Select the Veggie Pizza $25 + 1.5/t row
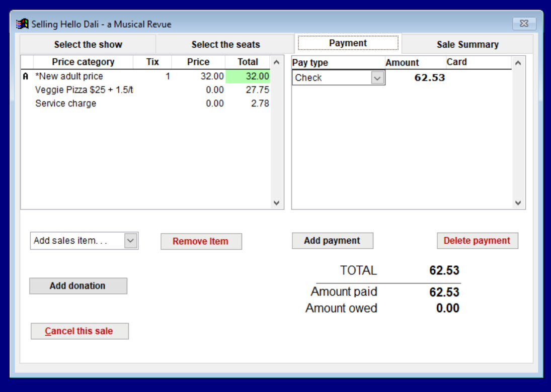The width and height of the screenshot is (551, 392). point(145,90)
